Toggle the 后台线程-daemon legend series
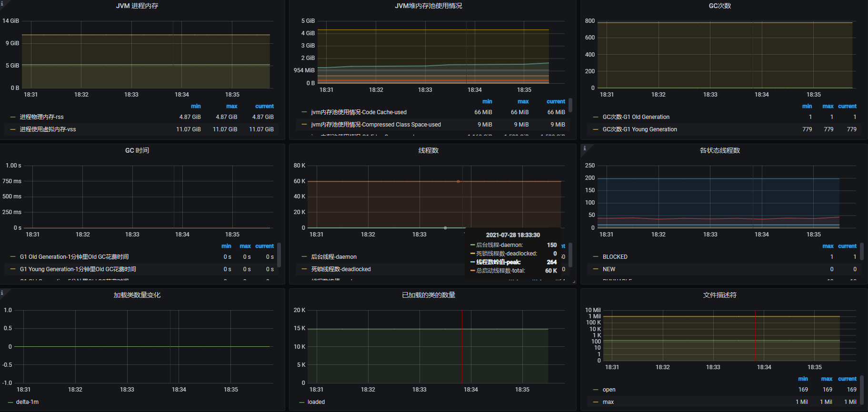The height and width of the screenshot is (412, 868). 334,257
